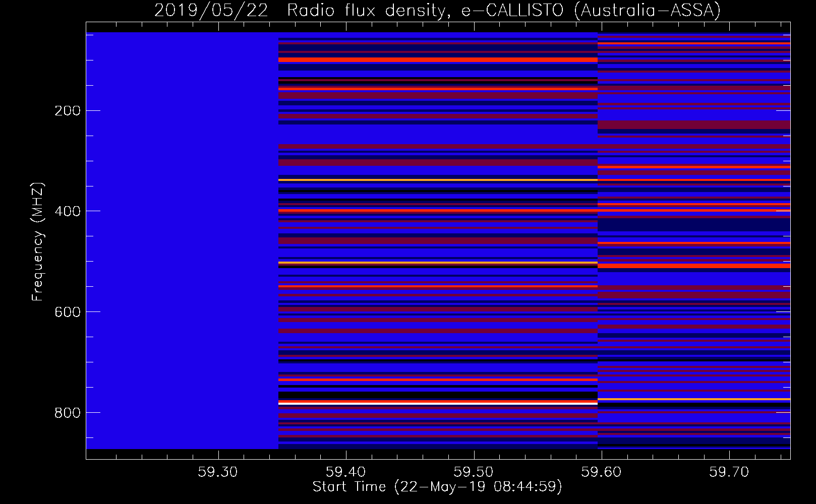Click the orange band just above 500 MHz
Screen dimensions: 816x504
438,263
